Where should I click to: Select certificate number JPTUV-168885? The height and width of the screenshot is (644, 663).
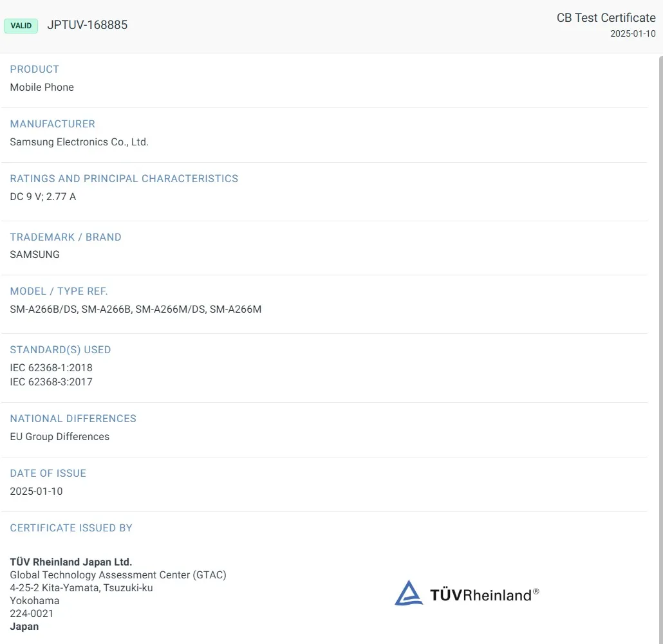(x=87, y=25)
